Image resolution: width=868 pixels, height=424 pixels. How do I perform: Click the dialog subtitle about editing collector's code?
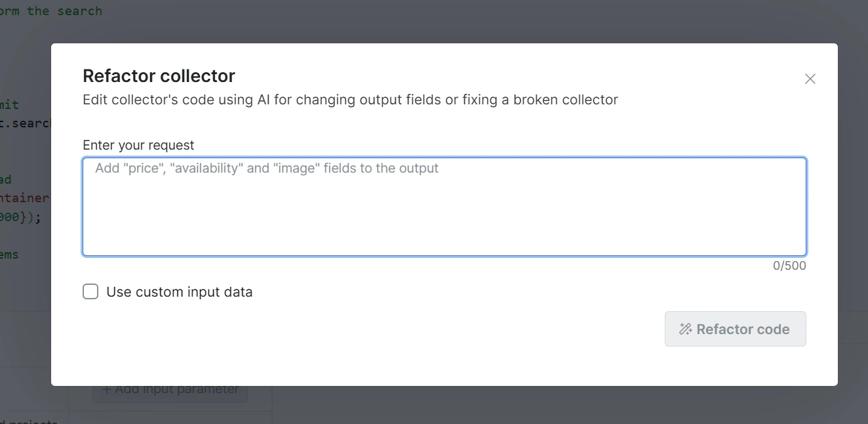point(349,99)
